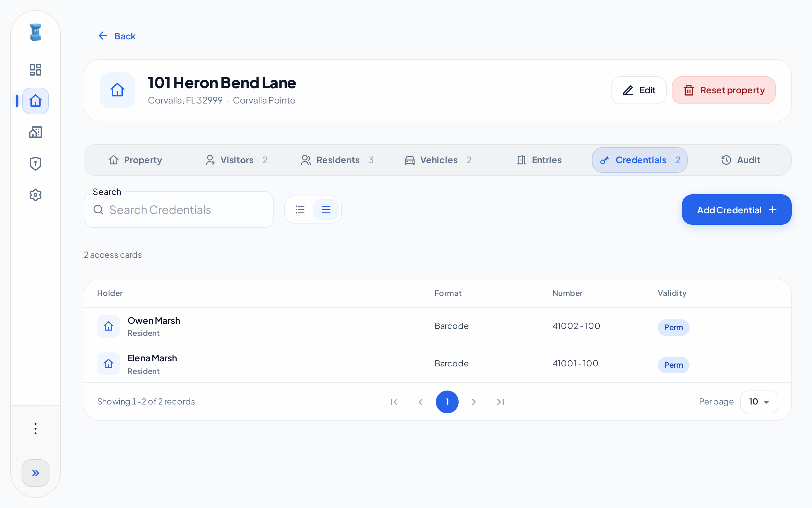Go to next page of records
This screenshot has width=812, height=508.
point(474,402)
